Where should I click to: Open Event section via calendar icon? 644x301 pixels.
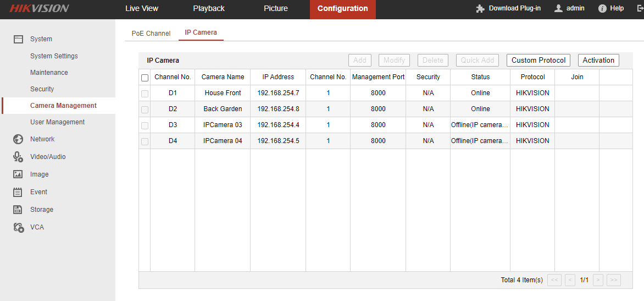[18, 192]
